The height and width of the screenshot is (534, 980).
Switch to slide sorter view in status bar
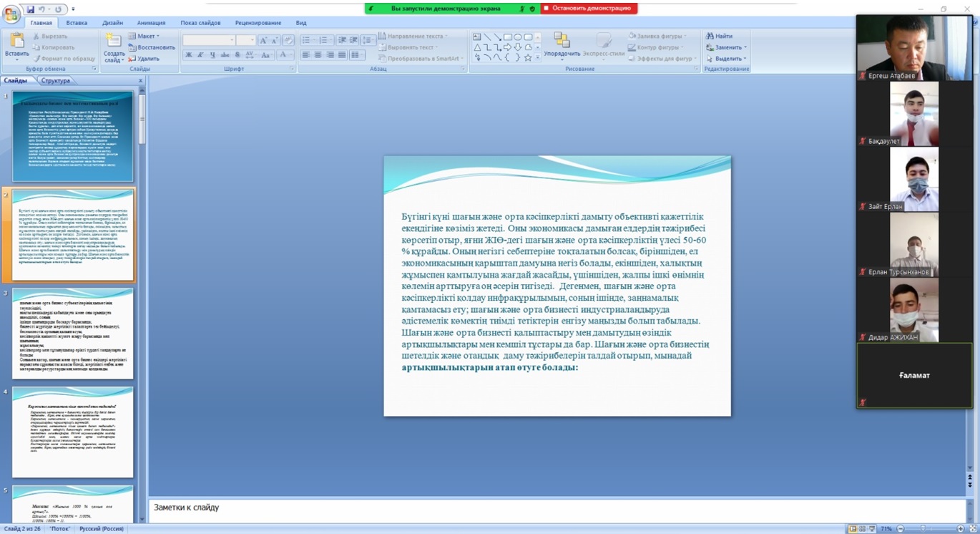click(863, 529)
